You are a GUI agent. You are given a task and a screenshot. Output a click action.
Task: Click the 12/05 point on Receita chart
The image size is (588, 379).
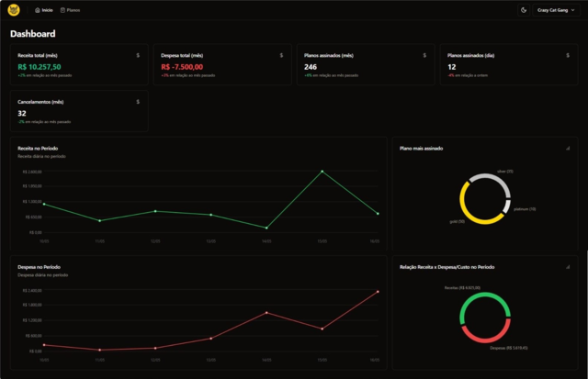(155, 211)
